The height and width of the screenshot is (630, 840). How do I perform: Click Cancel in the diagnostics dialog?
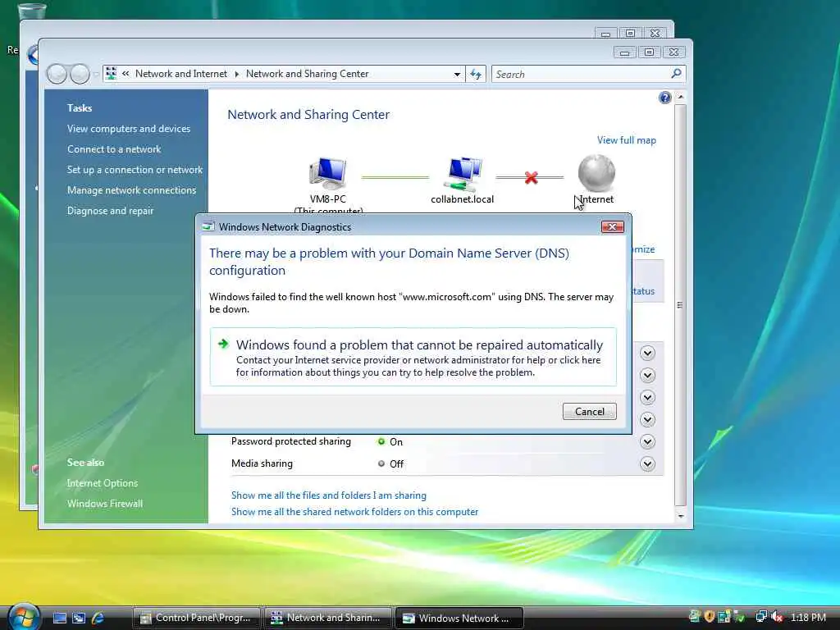coord(589,412)
